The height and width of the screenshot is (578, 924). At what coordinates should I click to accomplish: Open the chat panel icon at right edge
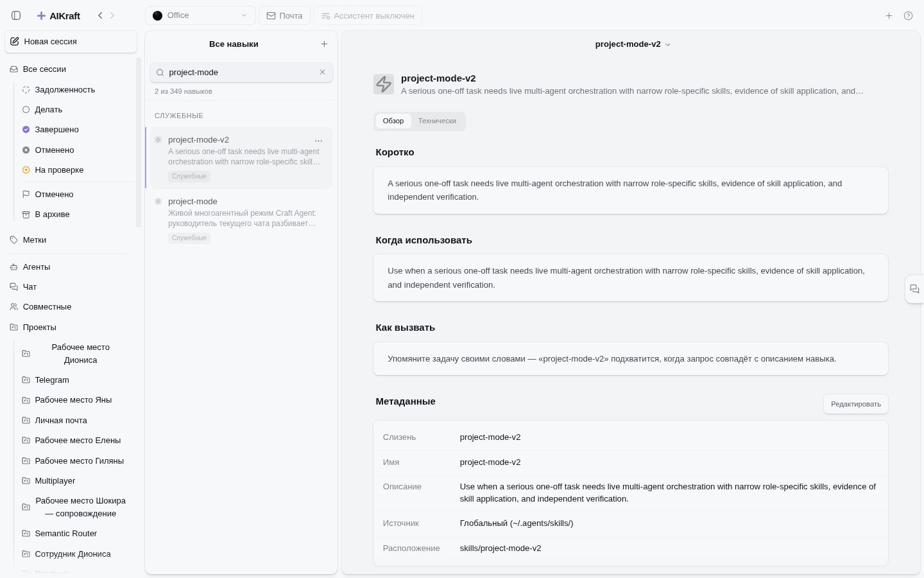[x=914, y=289]
